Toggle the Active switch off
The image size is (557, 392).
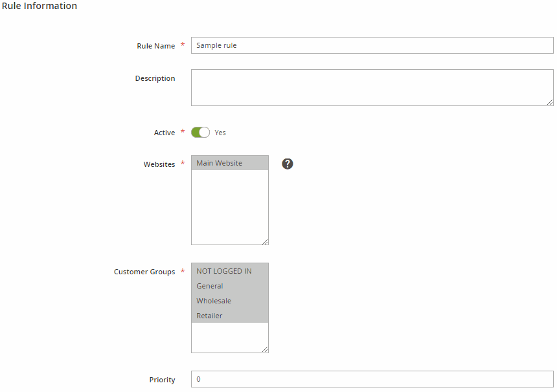click(200, 133)
